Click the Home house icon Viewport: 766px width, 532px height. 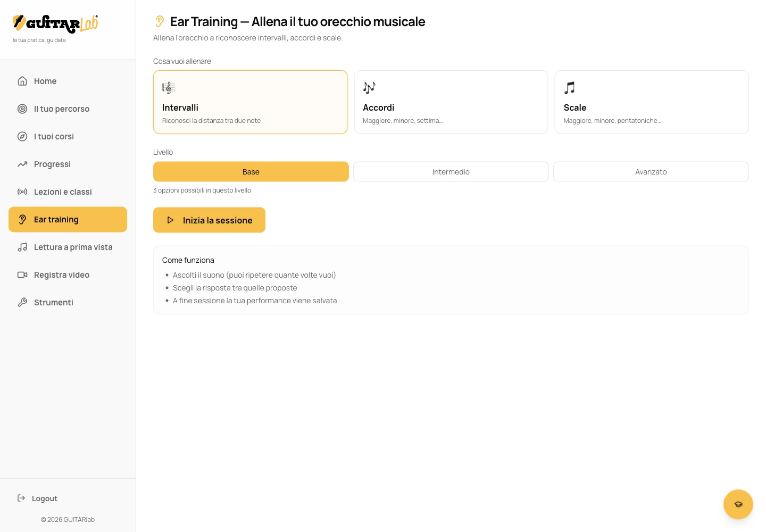coord(22,81)
